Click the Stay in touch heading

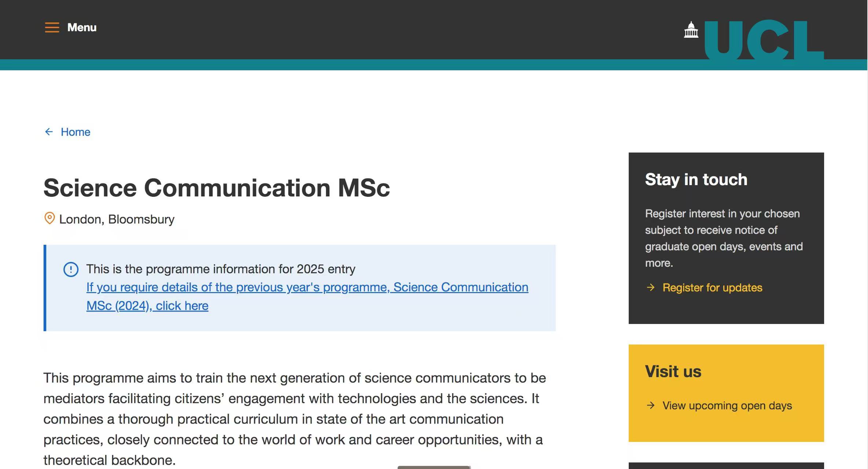click(696, 180)
